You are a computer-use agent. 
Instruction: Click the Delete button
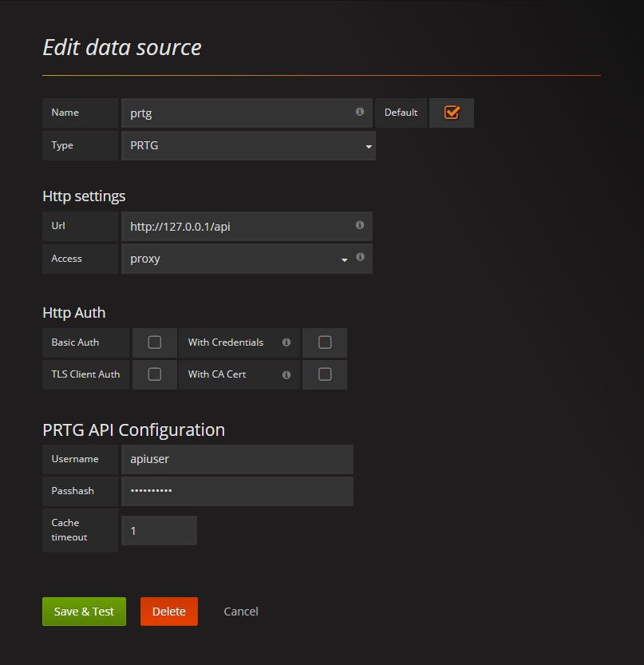coord(168,612)
